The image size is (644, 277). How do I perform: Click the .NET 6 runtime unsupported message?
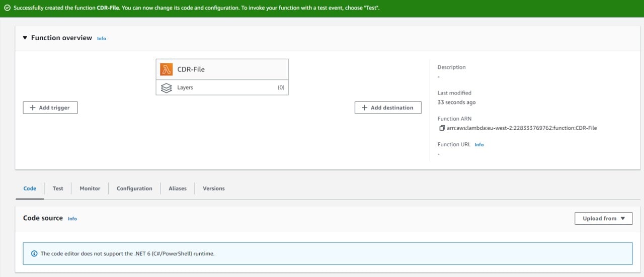[127, 254]
